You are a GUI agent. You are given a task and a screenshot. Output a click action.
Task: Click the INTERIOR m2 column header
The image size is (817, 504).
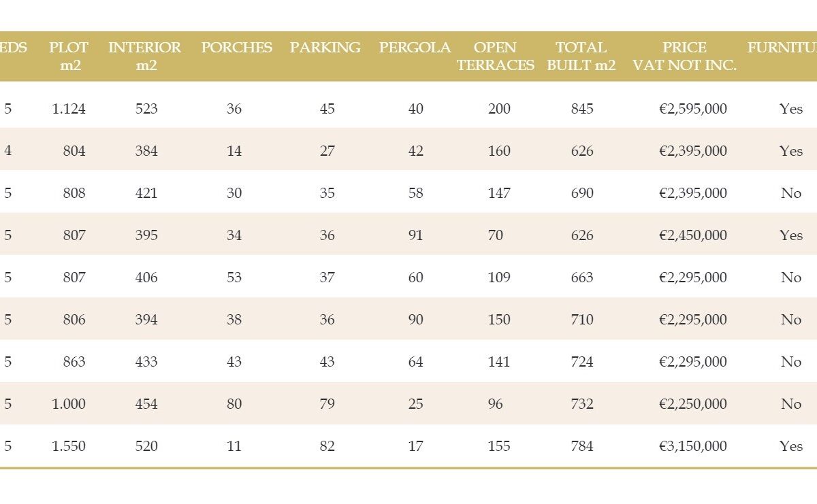click(145, 56)
